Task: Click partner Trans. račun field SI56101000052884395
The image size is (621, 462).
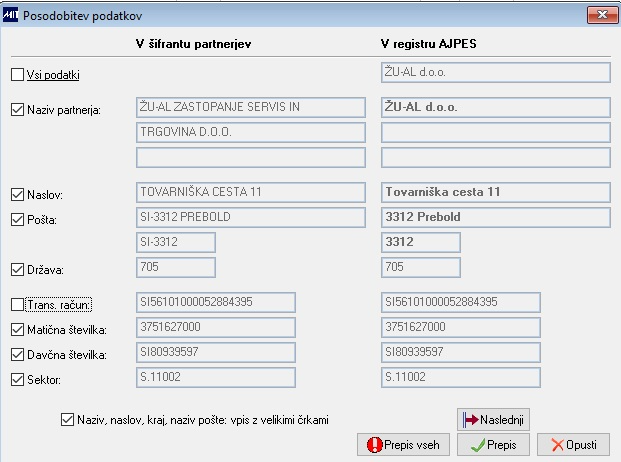Action: coord(216,302)
